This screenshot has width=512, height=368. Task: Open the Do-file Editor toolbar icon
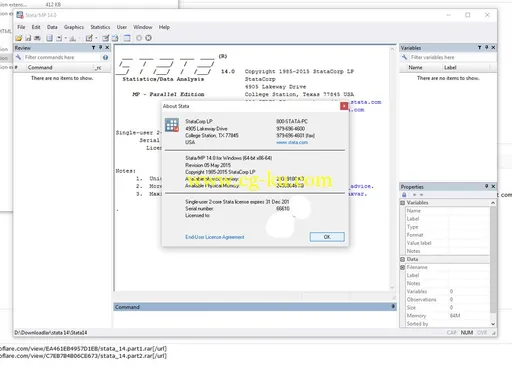pyautogui.click(x=89, y=38)
